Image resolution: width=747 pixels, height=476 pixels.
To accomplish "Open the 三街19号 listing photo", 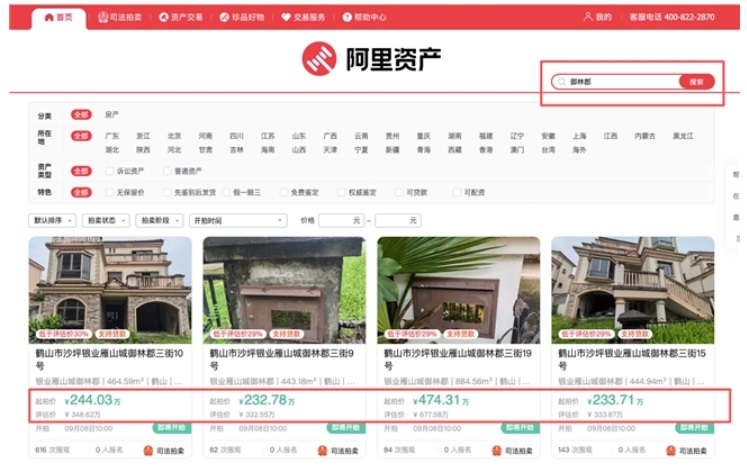I will click(459, 290).
